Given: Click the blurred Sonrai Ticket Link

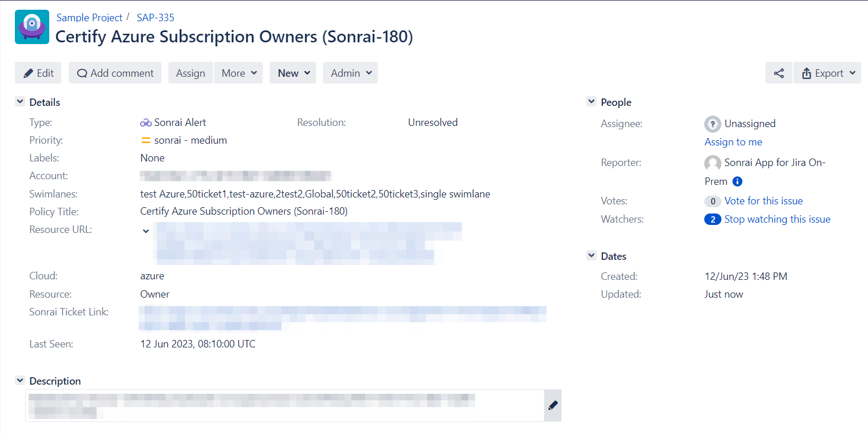Looking at the screenshot, I should [343, 318].
